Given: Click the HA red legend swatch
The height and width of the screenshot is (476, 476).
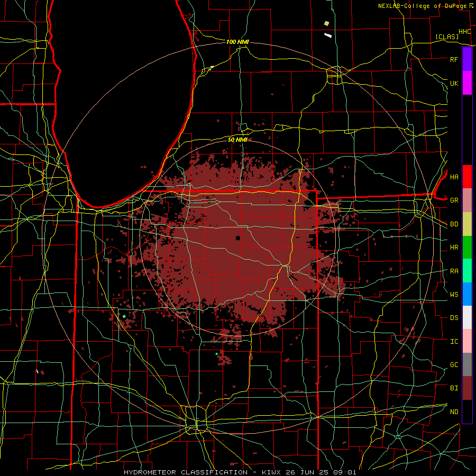Looking at the screenshot, I should pyautogui.click(x=467, y=177).
